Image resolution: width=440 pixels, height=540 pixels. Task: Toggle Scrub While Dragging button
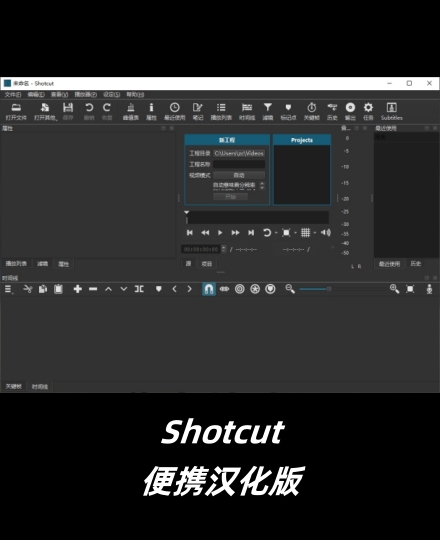(x=224, y=289)
